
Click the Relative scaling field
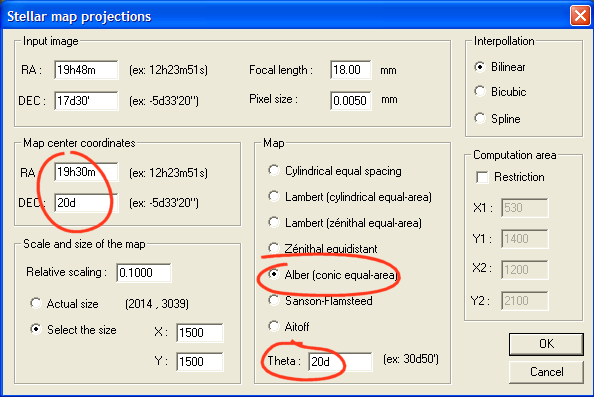coord(144,272)
